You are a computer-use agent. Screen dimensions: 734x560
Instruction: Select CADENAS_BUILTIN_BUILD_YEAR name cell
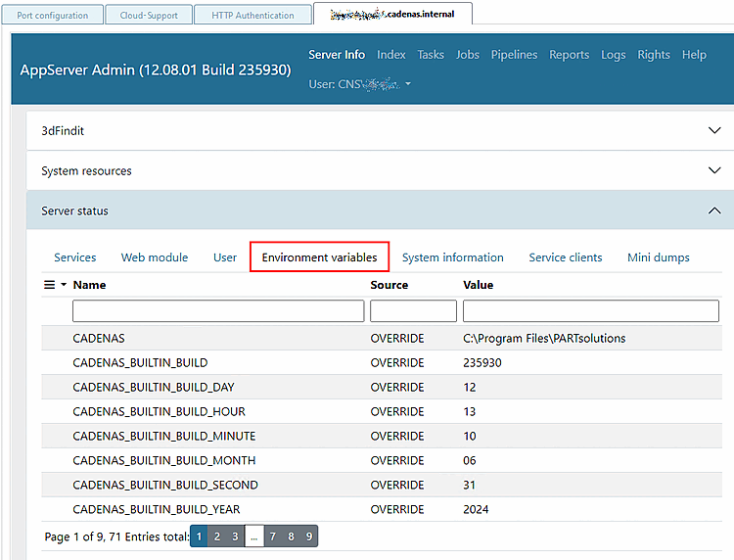point(157,509)
